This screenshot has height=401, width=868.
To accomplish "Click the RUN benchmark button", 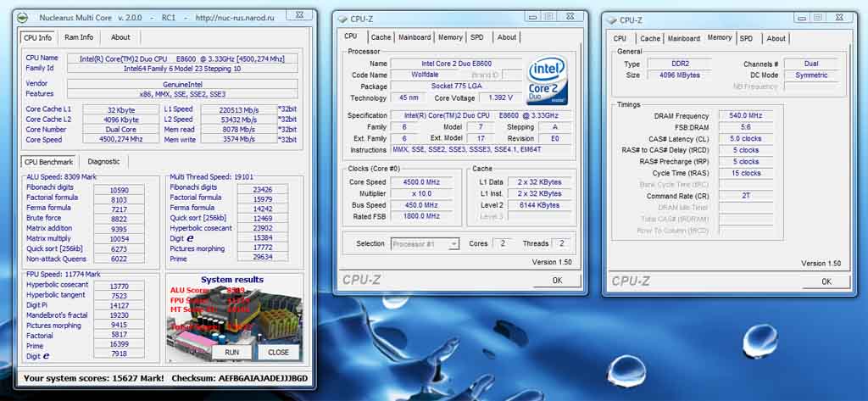I will coord(232,352).
